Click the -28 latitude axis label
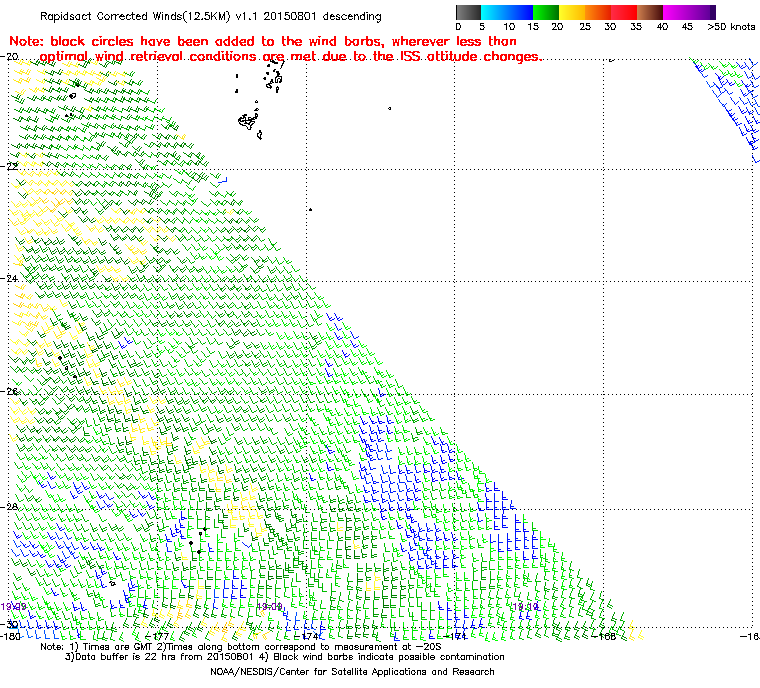The height and width of the screenshot is (688, 760). tap(9, 507)
